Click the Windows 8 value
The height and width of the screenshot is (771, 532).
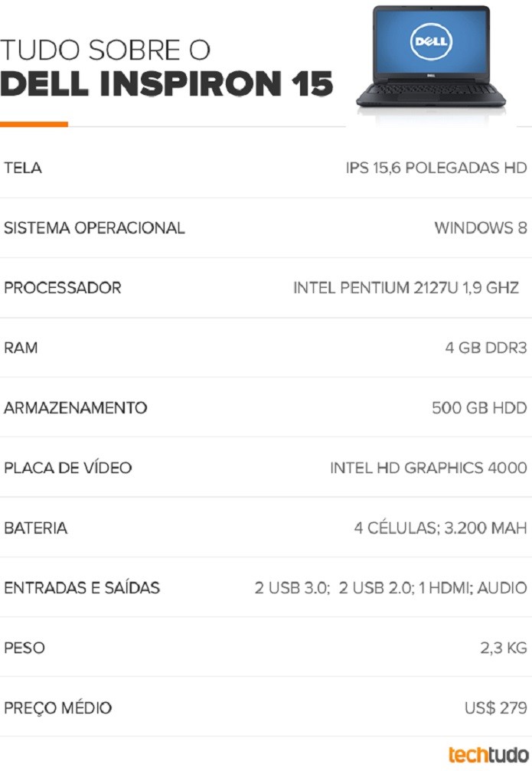coord(481,227)
